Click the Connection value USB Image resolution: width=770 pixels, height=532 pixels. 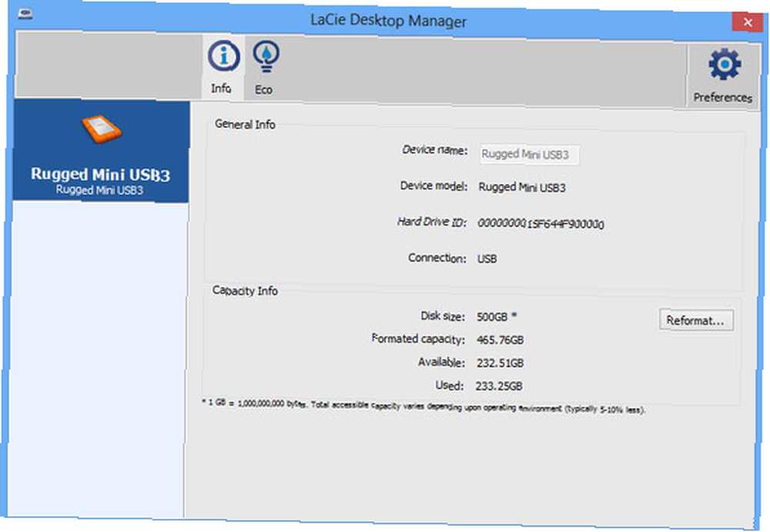tap(487, 259)
